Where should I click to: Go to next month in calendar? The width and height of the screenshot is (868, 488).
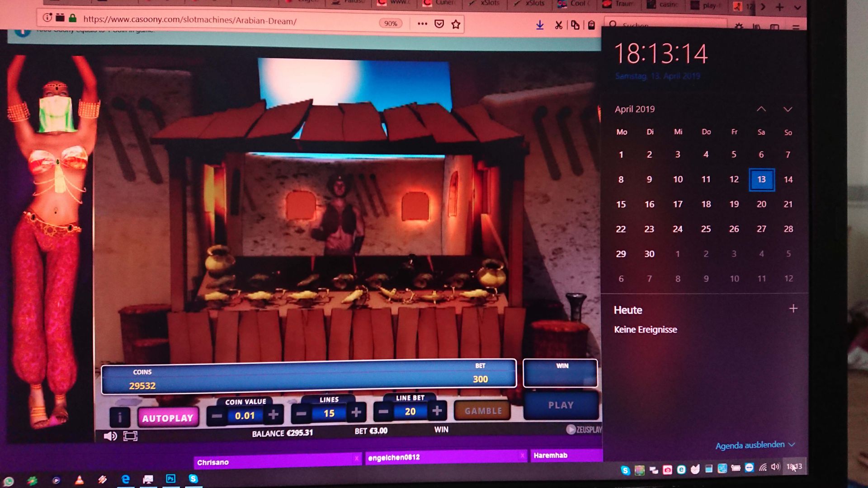point(788,109)
